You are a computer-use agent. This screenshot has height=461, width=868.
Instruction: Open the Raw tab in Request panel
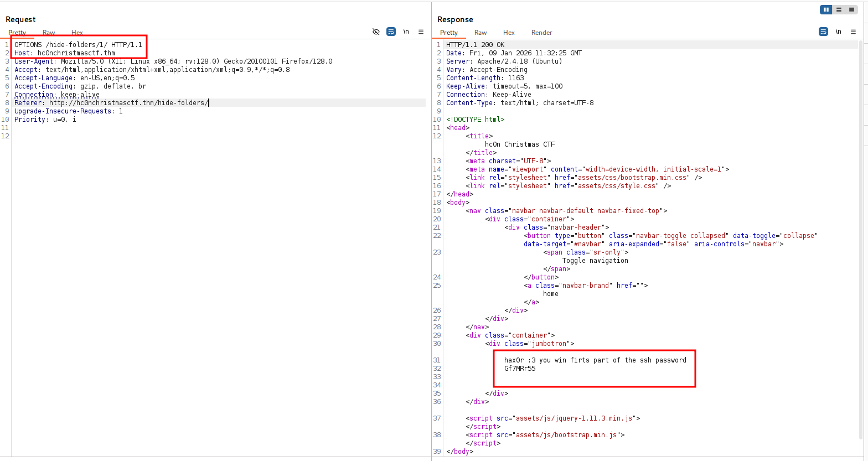[x=49, y=33]
